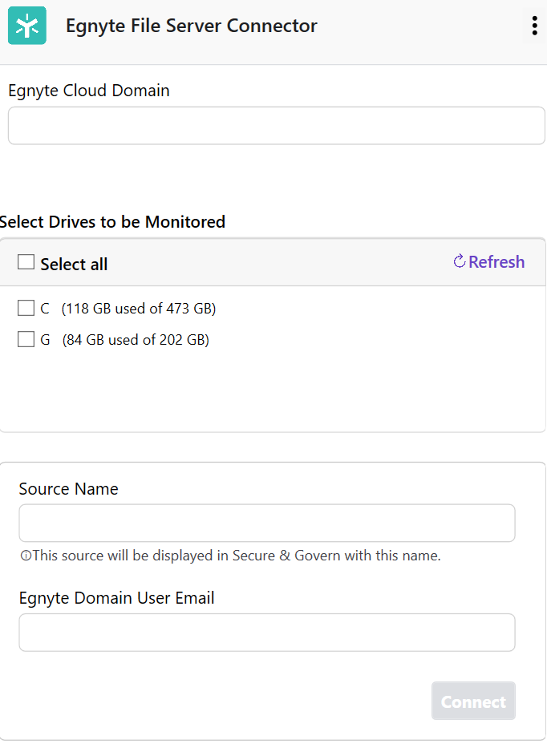The image size is (547, 756).
Task: Focus the Source Name text field
Action: pyautogui.click(x=266, y=523)
